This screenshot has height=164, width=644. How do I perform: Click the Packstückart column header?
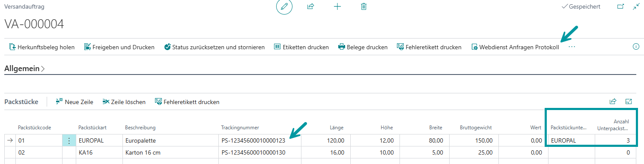tap(92, 128)
